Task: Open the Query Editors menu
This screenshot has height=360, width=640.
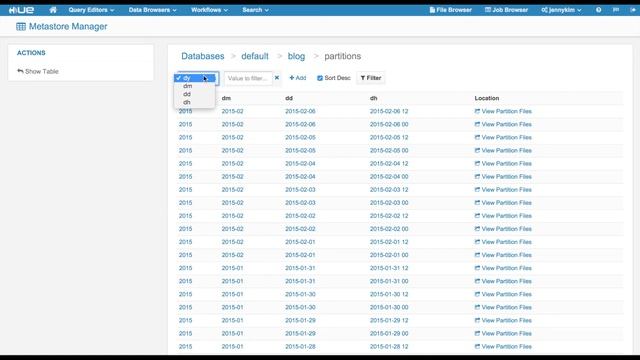Action: pos(91,10)
